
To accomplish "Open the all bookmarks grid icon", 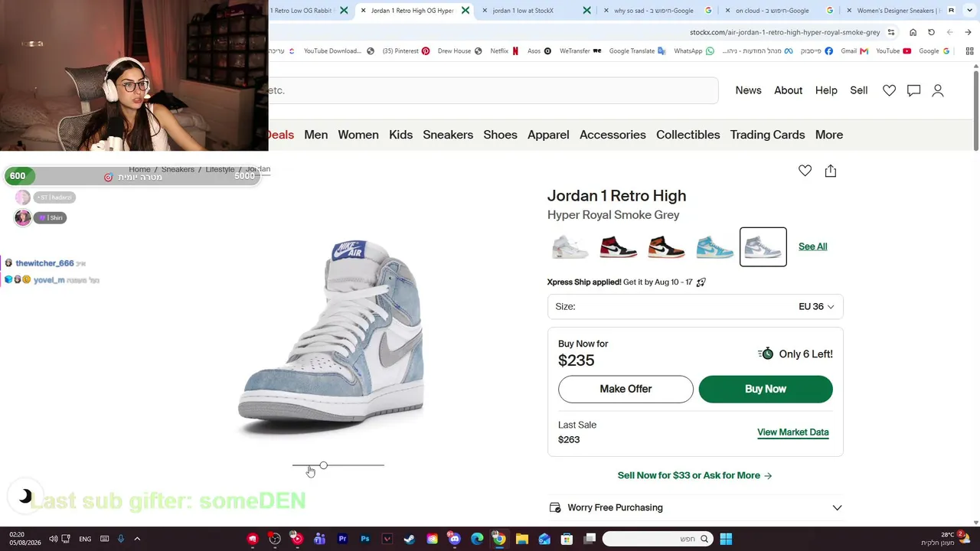I will click(969, 51).
